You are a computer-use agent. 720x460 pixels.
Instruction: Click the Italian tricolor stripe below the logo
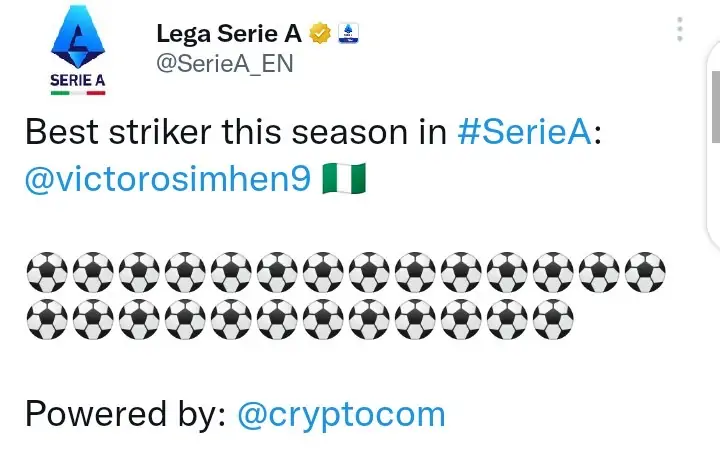[x=78, y=93]
